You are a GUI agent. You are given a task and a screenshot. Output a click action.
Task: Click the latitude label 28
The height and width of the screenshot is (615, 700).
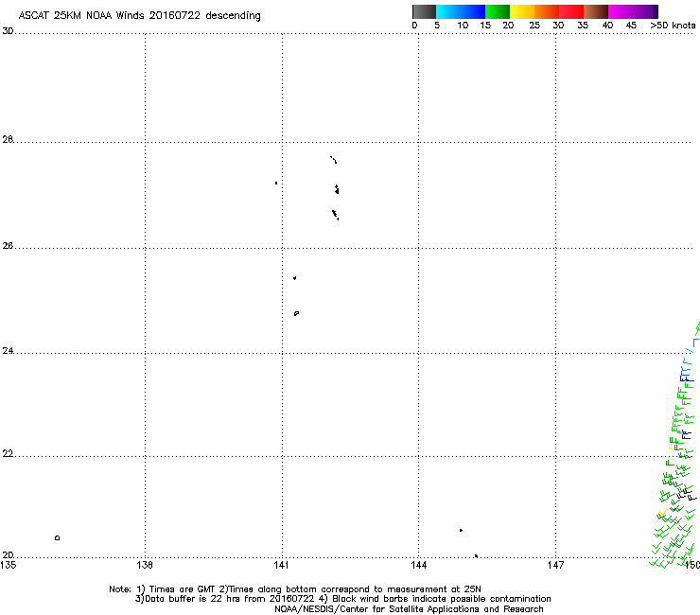point(8,139)
